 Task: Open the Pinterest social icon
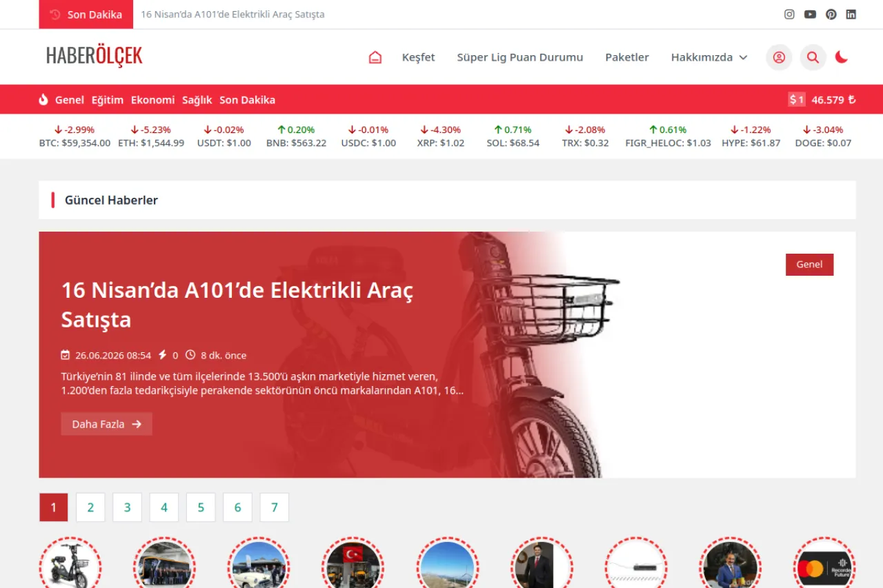pyautogui.click(x=831, y=14)
